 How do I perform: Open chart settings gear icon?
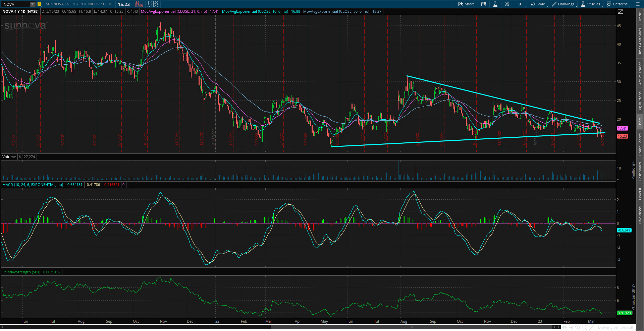pos(507,4)
